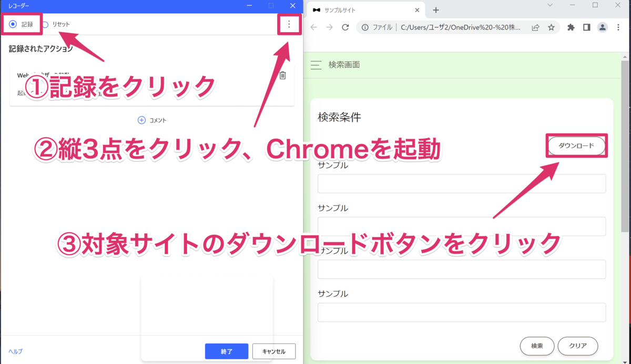Reload the sample site with the refresh icon
Viewport: 631px width, 364px height.
(x=345, y=27)
